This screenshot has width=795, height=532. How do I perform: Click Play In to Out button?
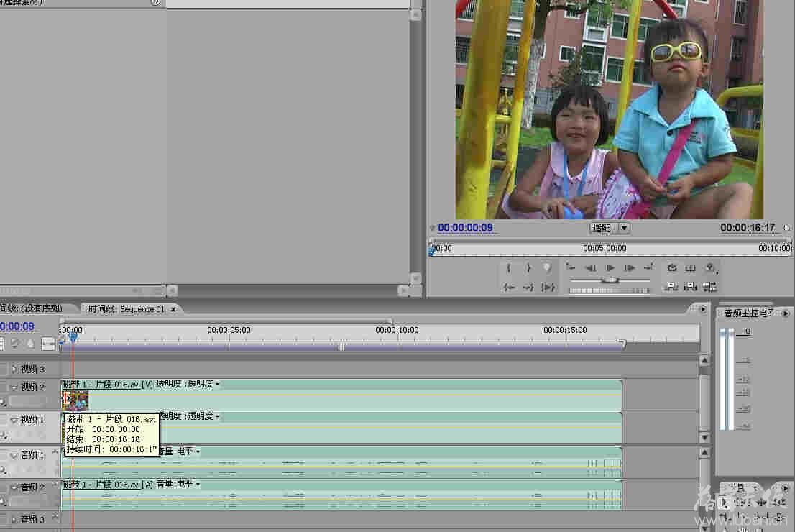[548, 288]
